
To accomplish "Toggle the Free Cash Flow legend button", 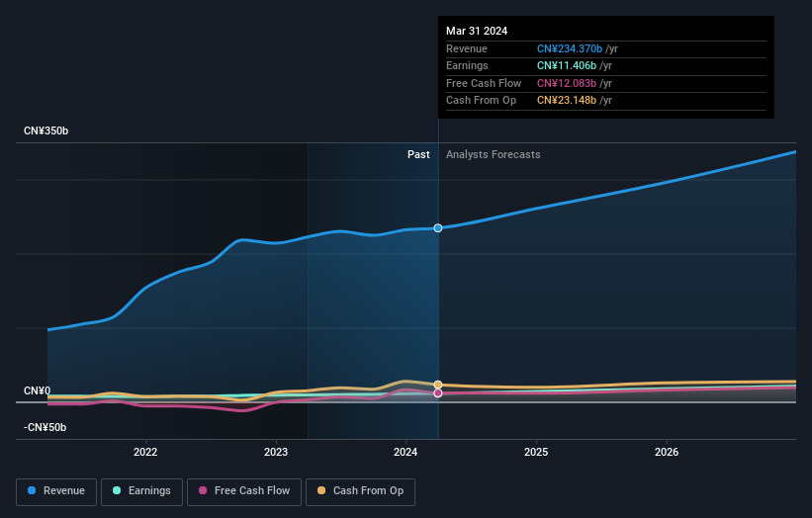I will point(244,491).
